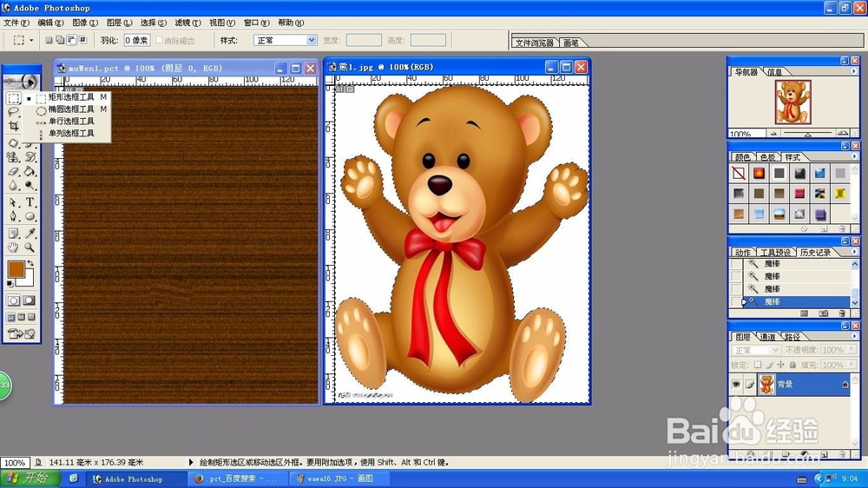Select the Type tool
The width and height of the screenshot is (868, 488).
point(30,202)
